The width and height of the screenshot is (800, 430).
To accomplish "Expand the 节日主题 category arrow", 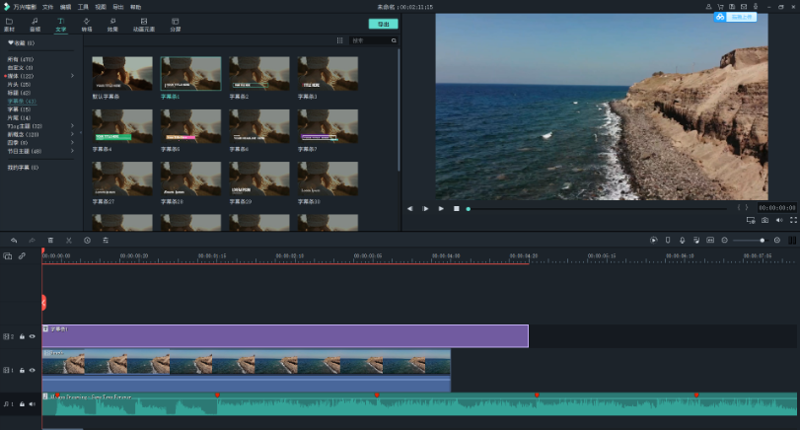I will (72, 151).
